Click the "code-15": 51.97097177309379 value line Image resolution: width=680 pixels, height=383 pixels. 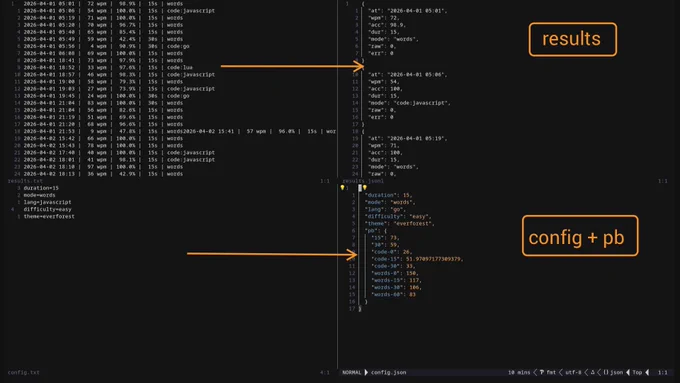(x=417, y=259)
